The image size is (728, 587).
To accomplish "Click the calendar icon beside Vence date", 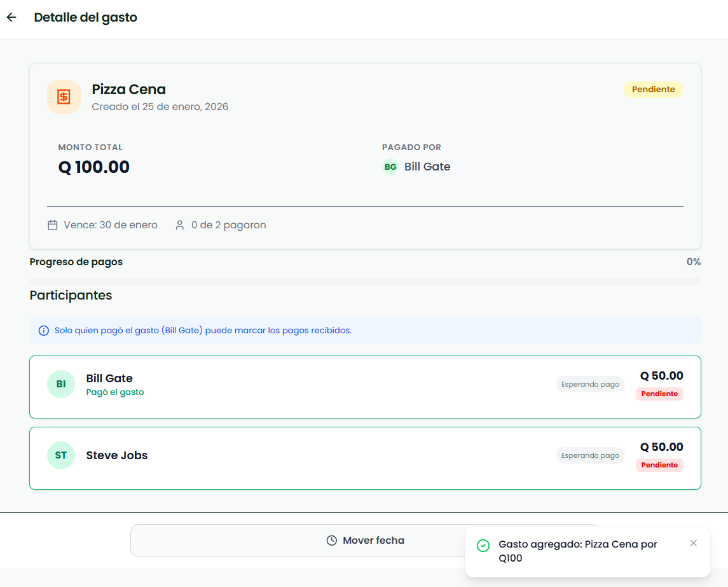I will (x=53, y=225).
